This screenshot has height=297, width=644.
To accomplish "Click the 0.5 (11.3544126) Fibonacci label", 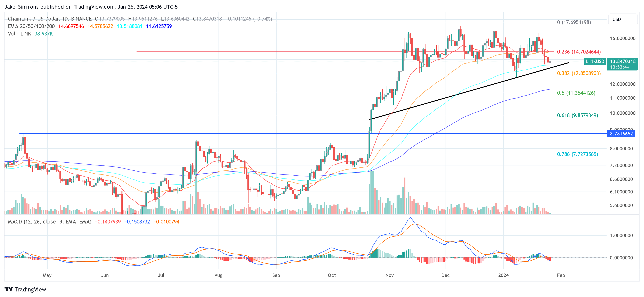I will pos(576,93).
